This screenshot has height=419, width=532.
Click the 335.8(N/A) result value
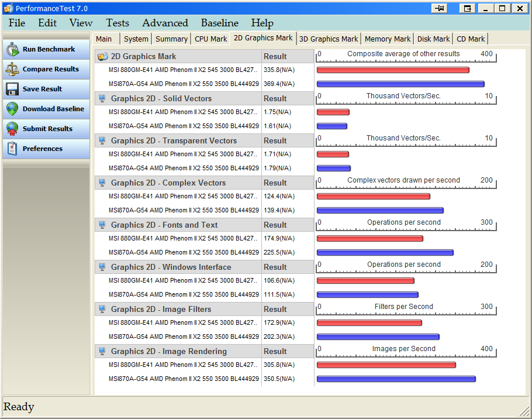pyautogui.click(x=279, y=70)
